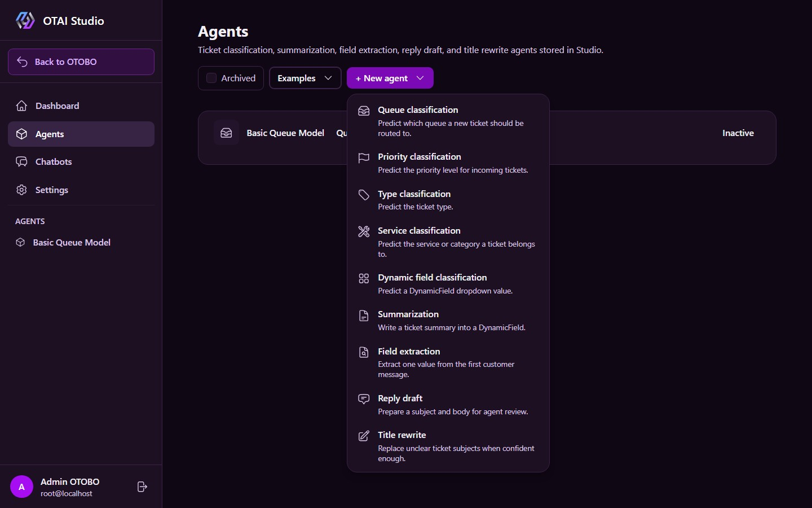Select the Summarization menu title
The height and width of the screenshot is (508, 812).
(x=408, y=314)
